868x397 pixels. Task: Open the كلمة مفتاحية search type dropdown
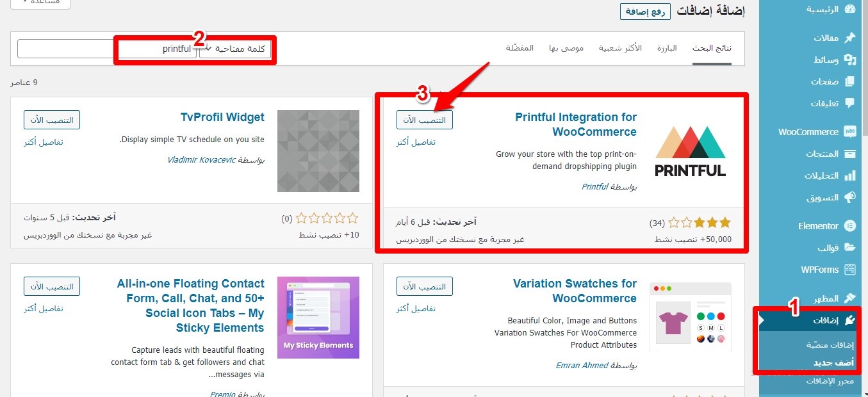[236, 49]
